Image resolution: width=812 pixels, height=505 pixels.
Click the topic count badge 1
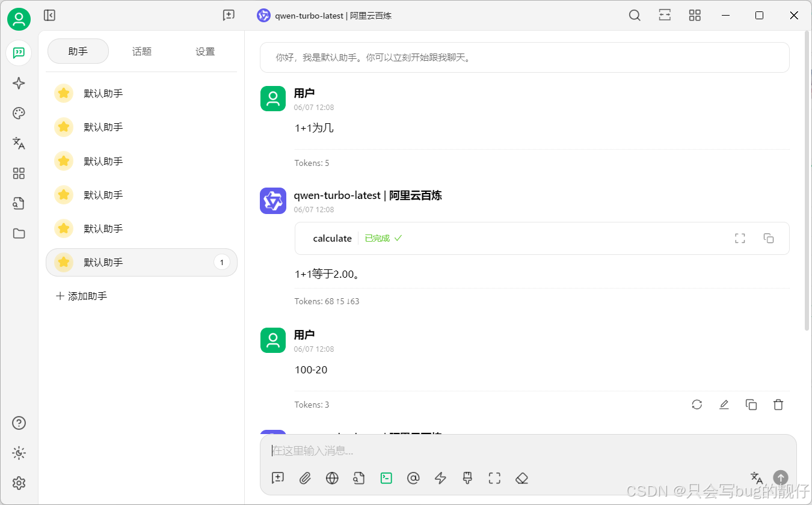point(222,262)
